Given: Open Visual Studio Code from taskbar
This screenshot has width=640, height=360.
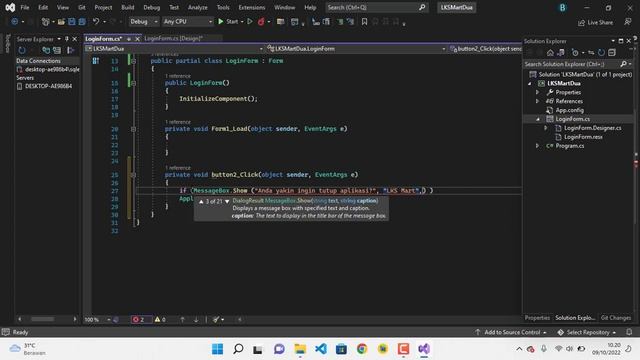Looking at the screenshot, I should pos(321,349).
